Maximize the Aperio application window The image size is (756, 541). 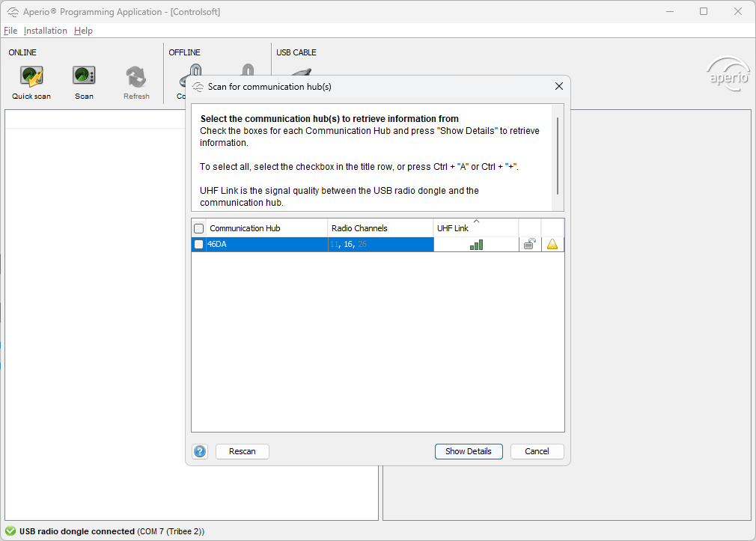[x=704, y=11]
